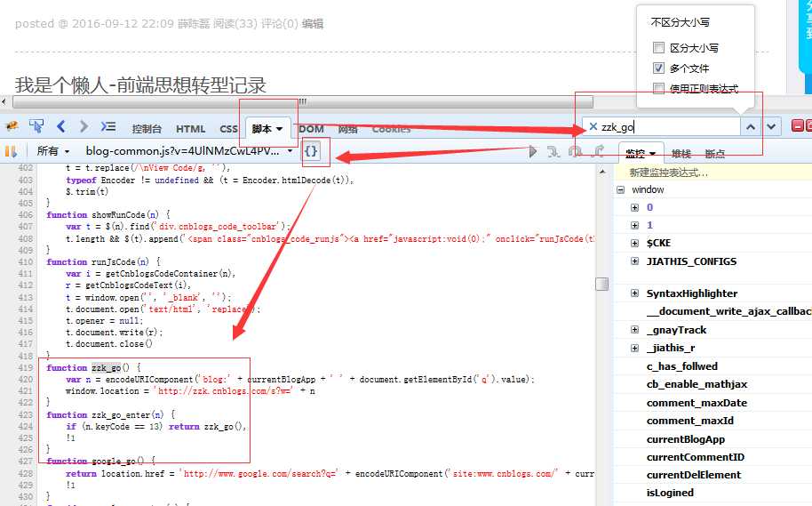
Task: Show the command line popup icon
Action: tap(107, 126)
